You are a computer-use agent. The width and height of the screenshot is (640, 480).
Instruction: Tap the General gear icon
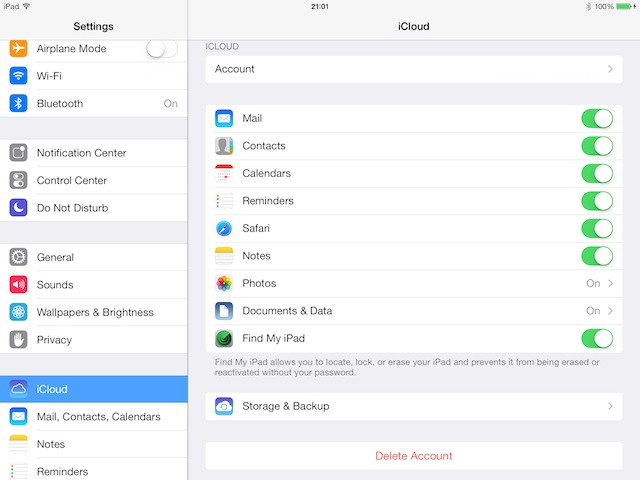(18, 257)
